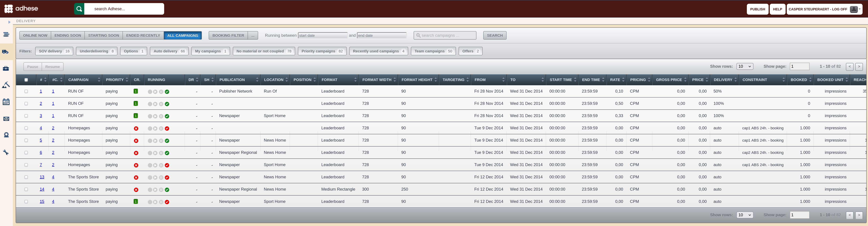
Task: Open the top Show rows dropdown
Action: click(x=745, y=66)
